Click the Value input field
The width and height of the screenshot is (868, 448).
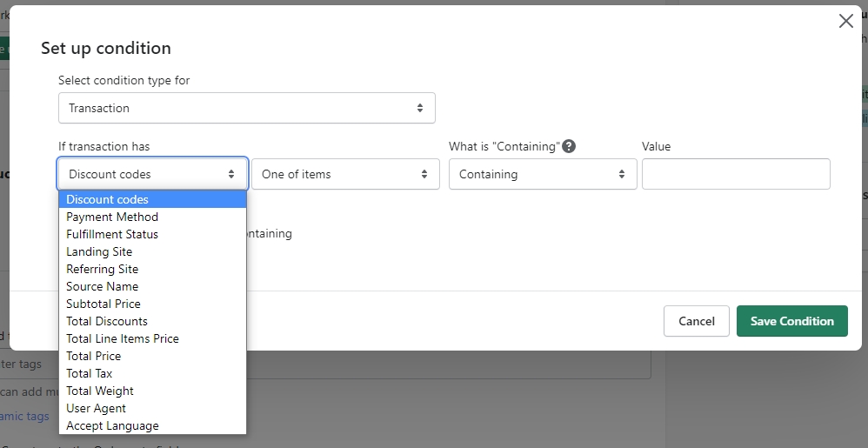[735, 174]
